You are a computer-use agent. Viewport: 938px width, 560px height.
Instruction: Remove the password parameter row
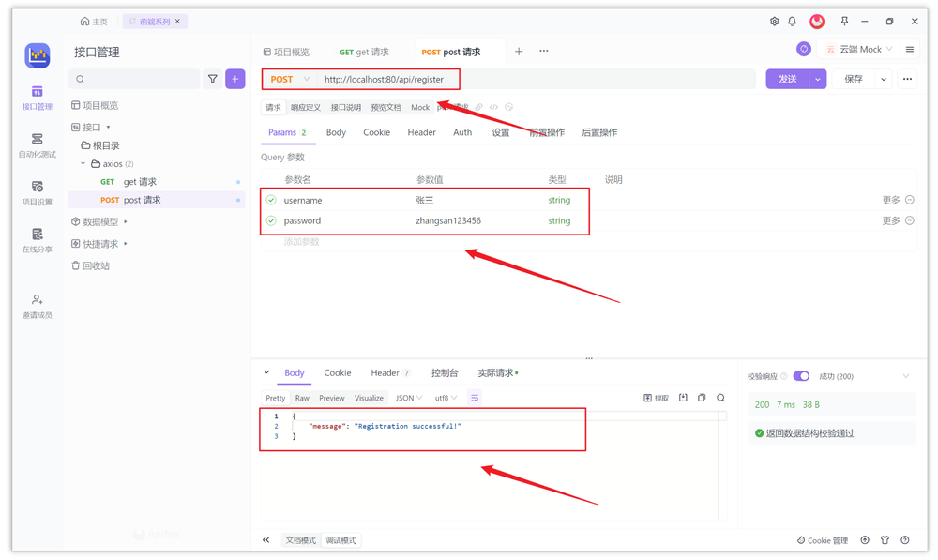coord(909,220)
